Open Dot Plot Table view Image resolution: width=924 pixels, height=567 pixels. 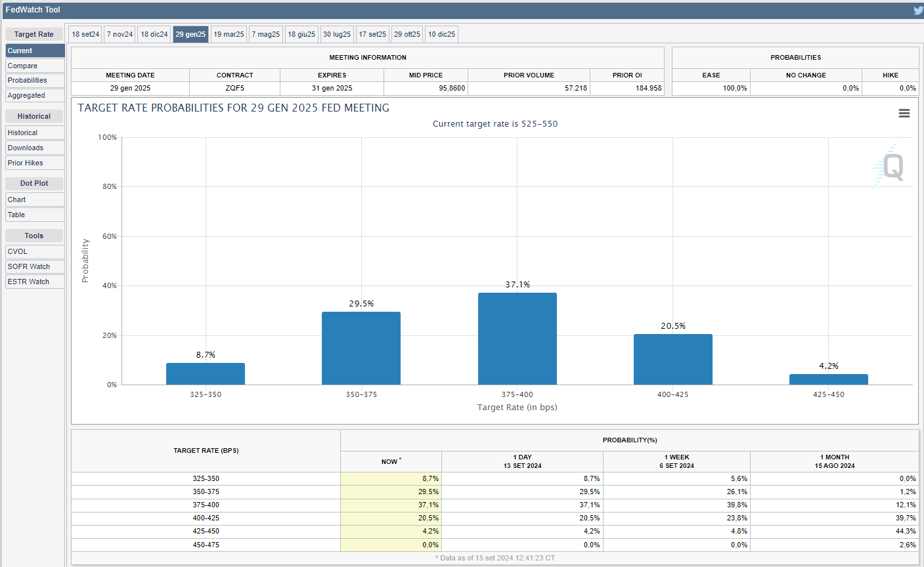tap(35, 215)
